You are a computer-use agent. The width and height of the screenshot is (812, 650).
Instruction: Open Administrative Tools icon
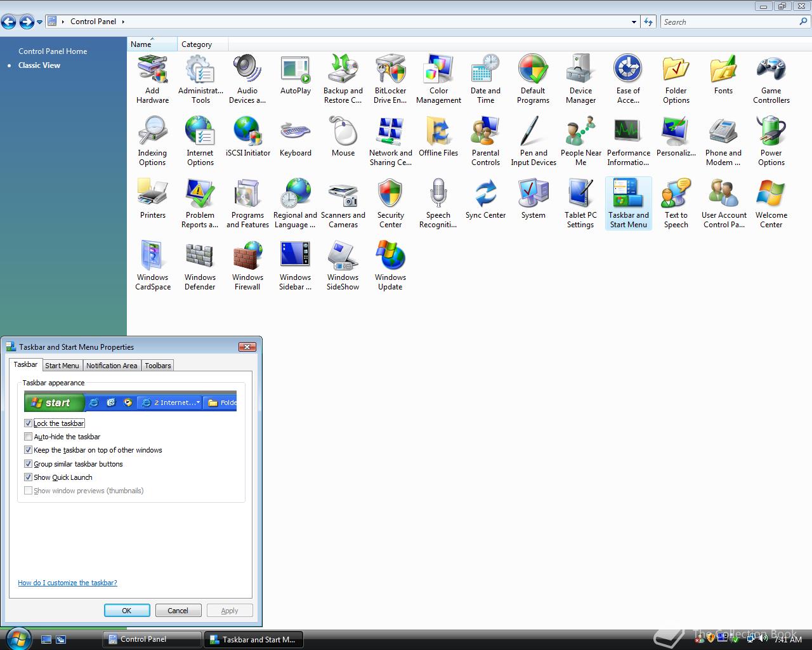[x=200, y=79]
